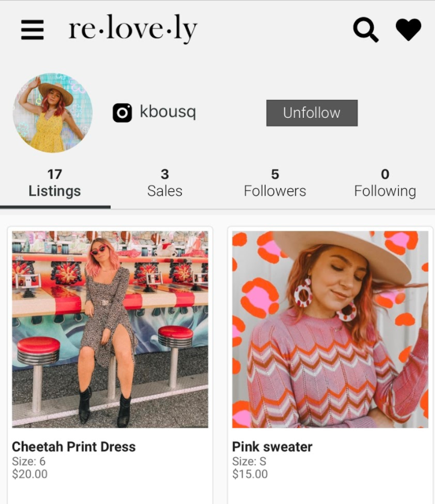Switch to the 3 Sales tab
This screenshot has height=504, width=435.
[x=165, y=183]
